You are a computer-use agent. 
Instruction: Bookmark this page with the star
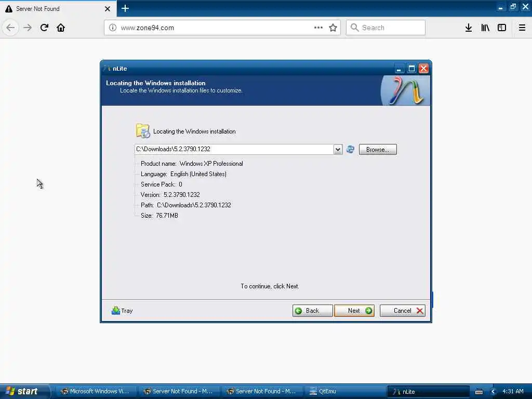(x=333, y=28)
